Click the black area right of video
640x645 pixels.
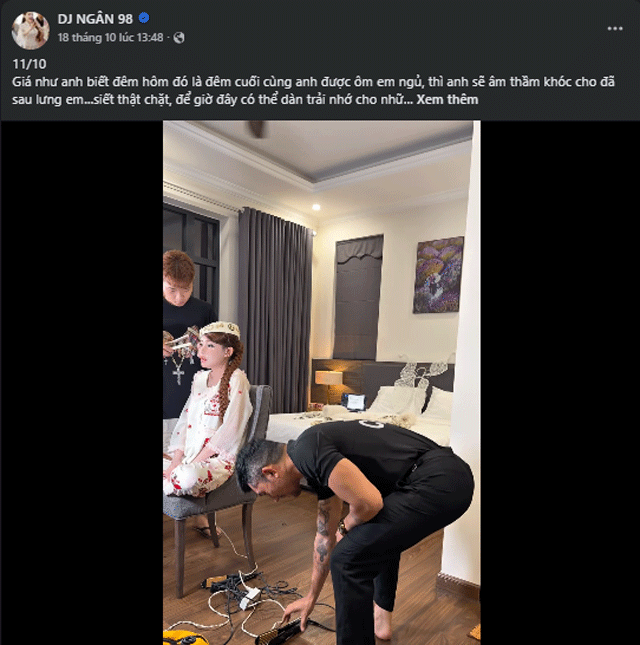[x=559, y=382]
